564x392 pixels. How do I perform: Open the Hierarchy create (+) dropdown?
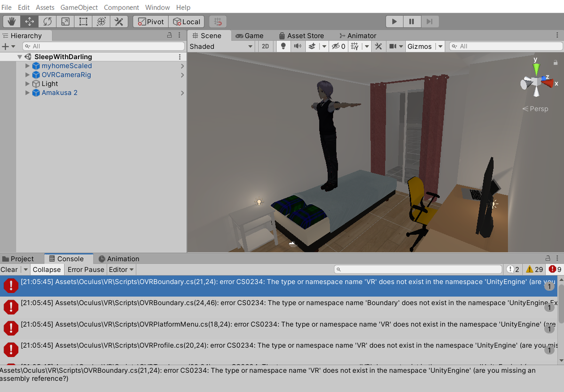tap(8, 46)
